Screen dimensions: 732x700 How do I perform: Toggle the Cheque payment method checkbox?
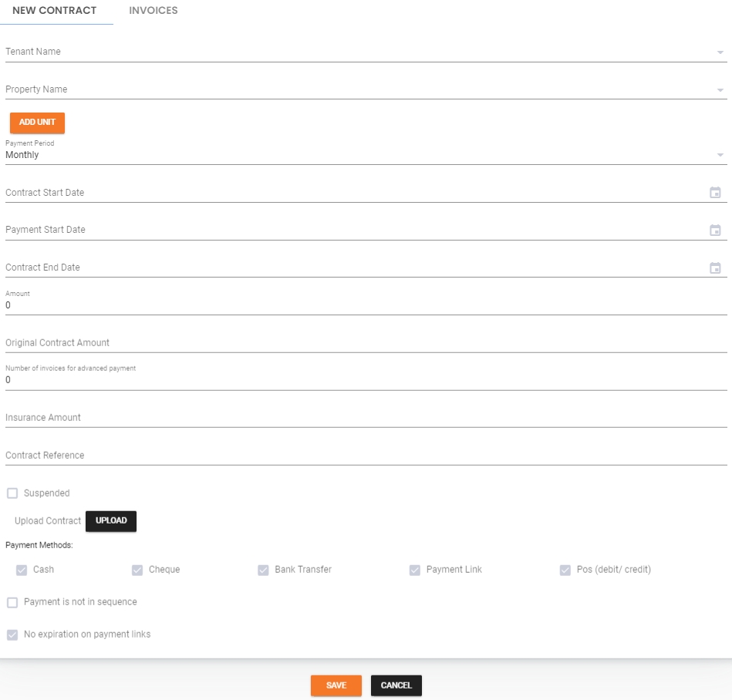(137, 570)
